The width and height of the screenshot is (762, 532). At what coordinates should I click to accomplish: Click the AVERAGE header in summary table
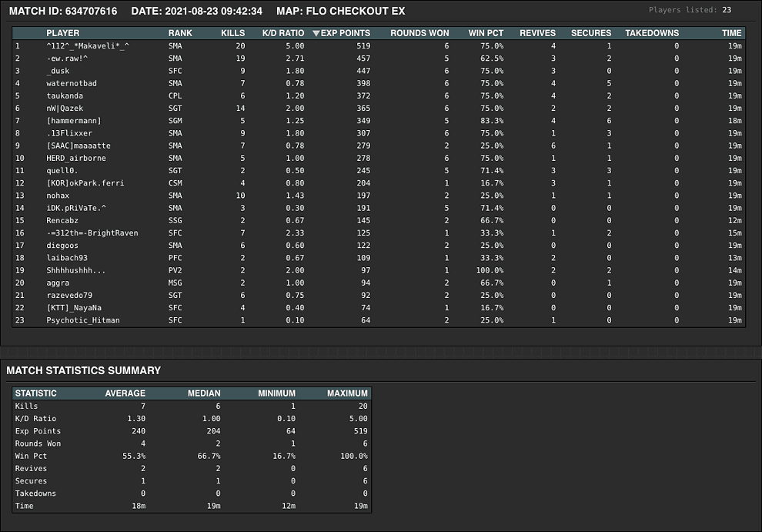(125, 393)
